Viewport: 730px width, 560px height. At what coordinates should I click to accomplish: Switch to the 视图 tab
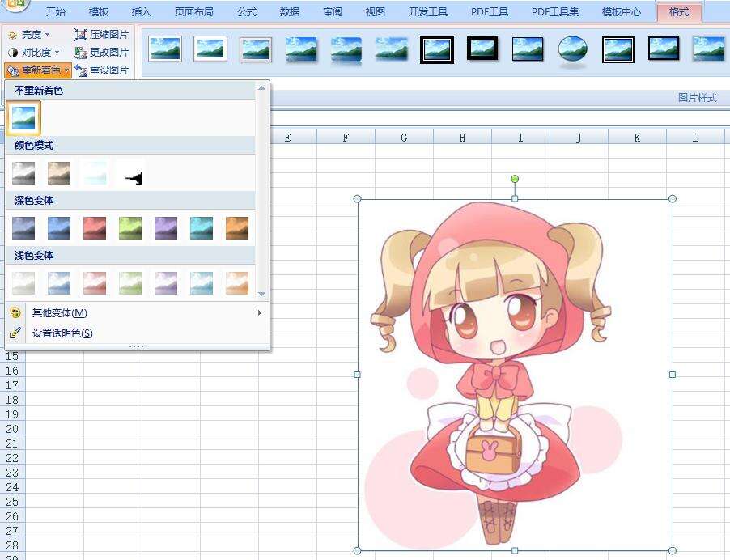coord(376,11)
